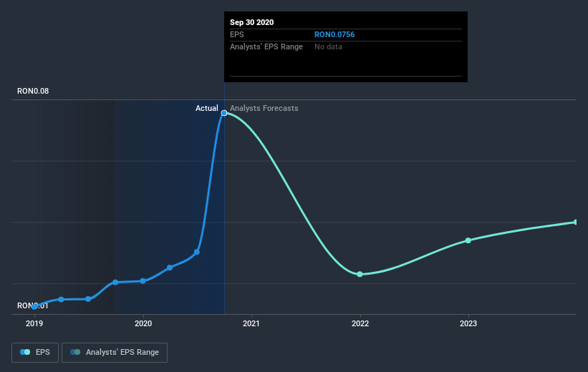Select the early 2019 EPS data point
588x372 pixels.
click(34, 306)
